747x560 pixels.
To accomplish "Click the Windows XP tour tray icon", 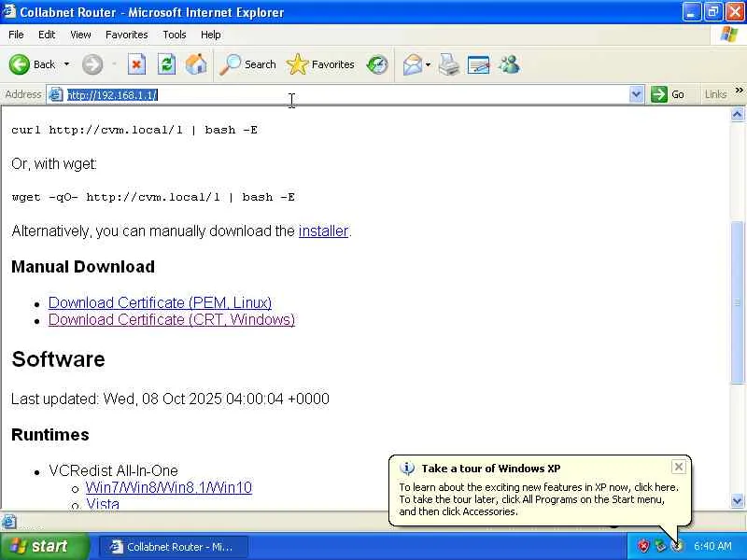I will [x=677, y=546].
